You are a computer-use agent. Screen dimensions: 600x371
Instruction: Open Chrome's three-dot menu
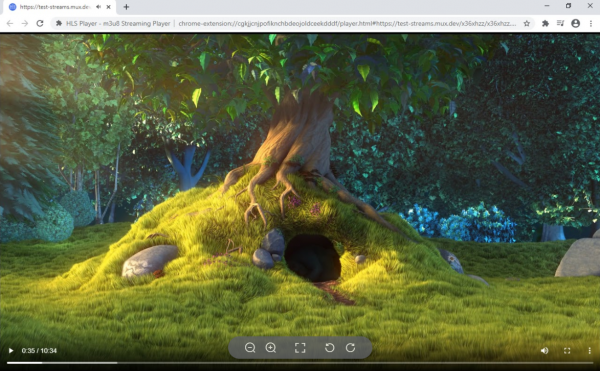click(x=591, y=23)
